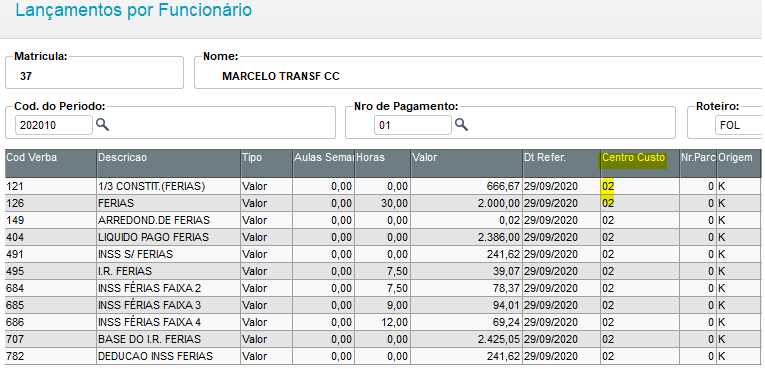The width and height of the screenshot is (765, 369).
Task: Click INSS FÉRIAS FAIXA 3 description
Action: pyautogui.click(x=169, y=305)
